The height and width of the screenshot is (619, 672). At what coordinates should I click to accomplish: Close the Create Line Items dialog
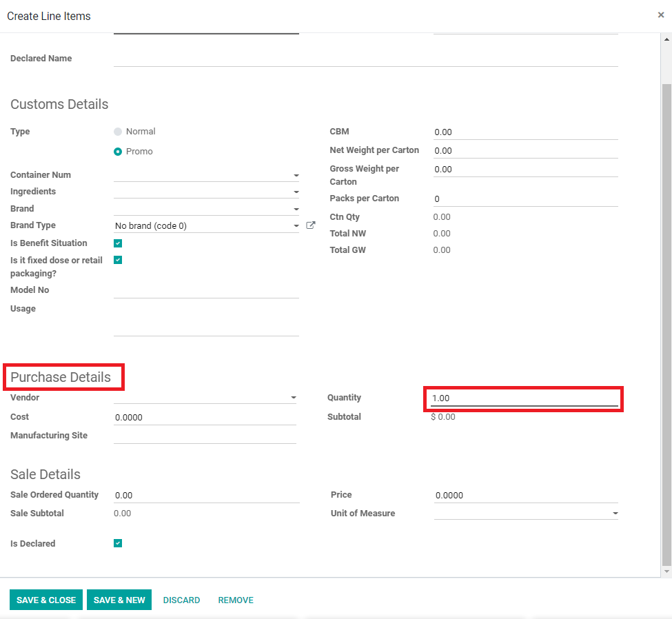(x=661, y=15)
